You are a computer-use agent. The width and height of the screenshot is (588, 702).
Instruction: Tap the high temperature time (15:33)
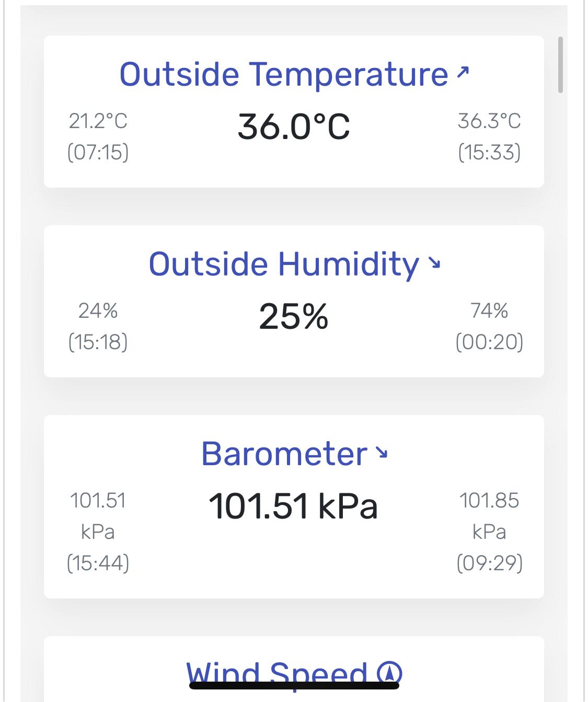click(x=489, y=153)
